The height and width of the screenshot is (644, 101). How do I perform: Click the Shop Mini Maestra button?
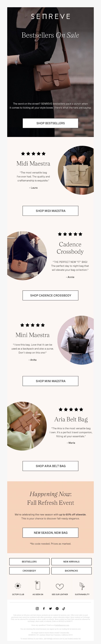50,381
